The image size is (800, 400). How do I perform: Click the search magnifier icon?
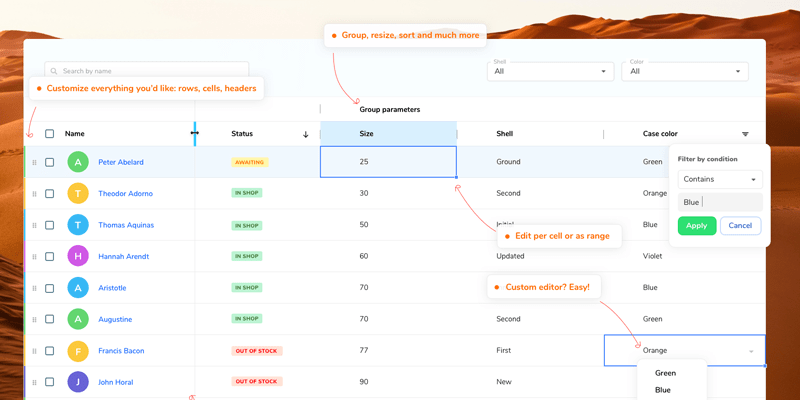click(x=53, y=71)
